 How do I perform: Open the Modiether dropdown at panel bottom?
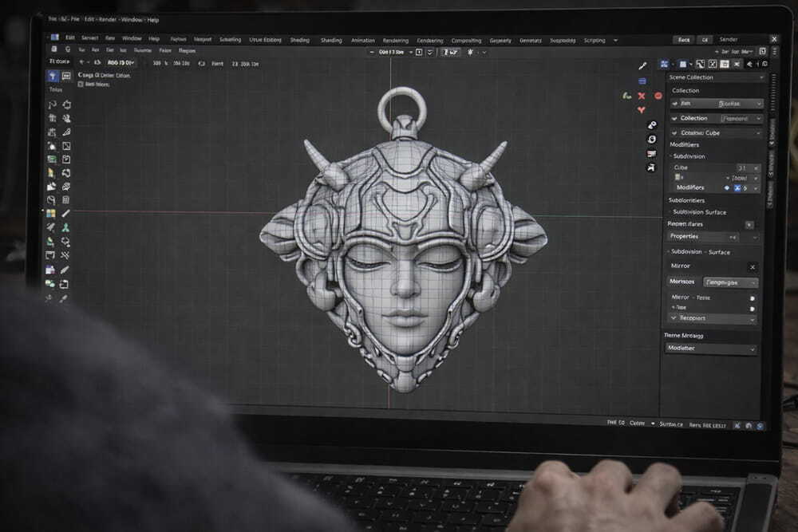[710, 349]
